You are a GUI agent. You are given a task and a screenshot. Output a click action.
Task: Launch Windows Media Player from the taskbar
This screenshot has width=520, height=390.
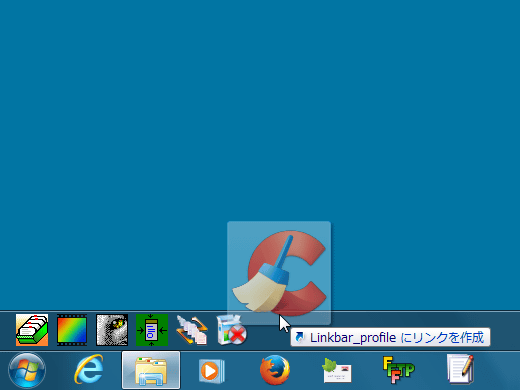(x=211, y=371)
